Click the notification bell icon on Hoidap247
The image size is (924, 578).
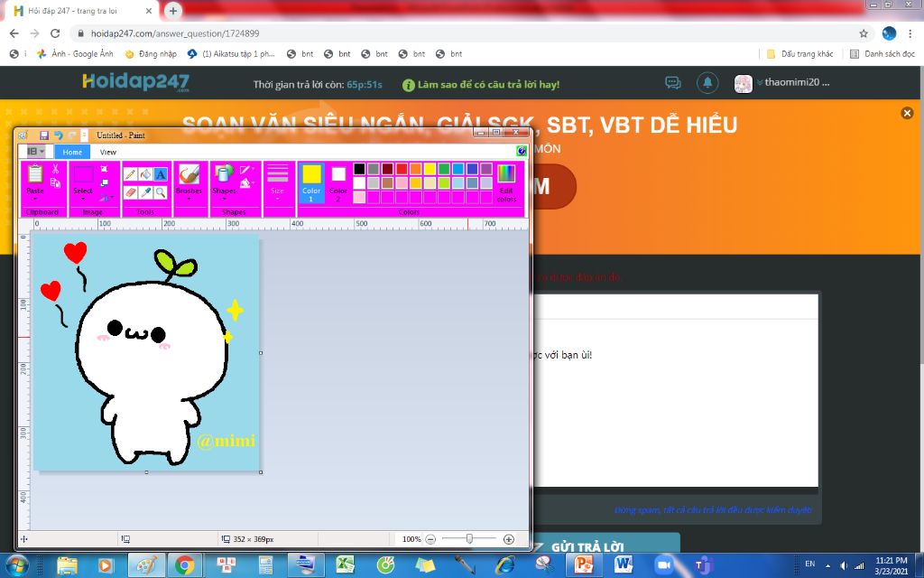707,82
